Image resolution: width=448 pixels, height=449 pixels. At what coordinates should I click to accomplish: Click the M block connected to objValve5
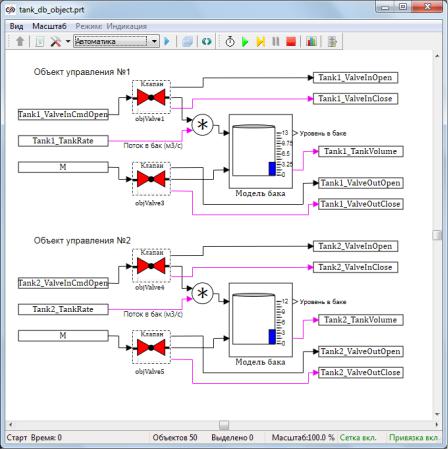click(x=63, y=336)
